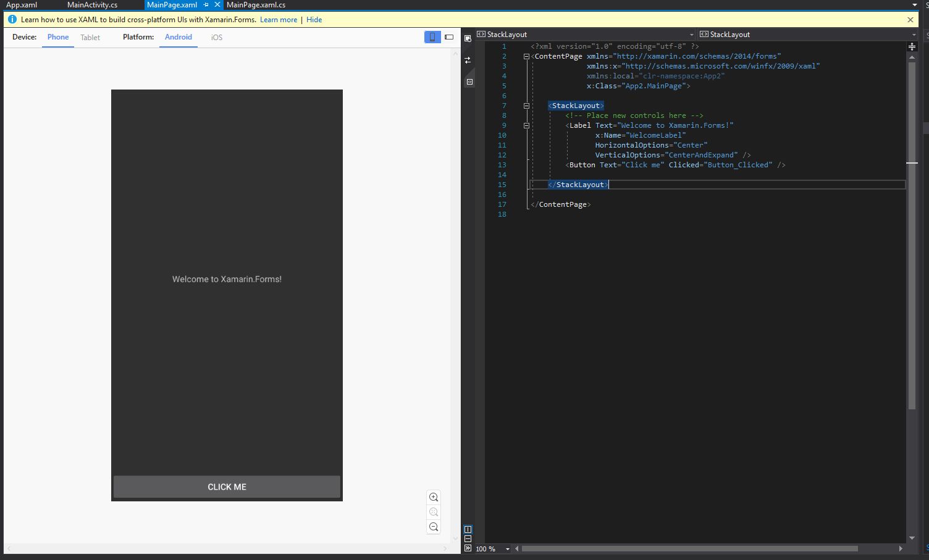Switch preview to landscape orientation
This screenshot has width=929, height=560.
pos(449,37)
